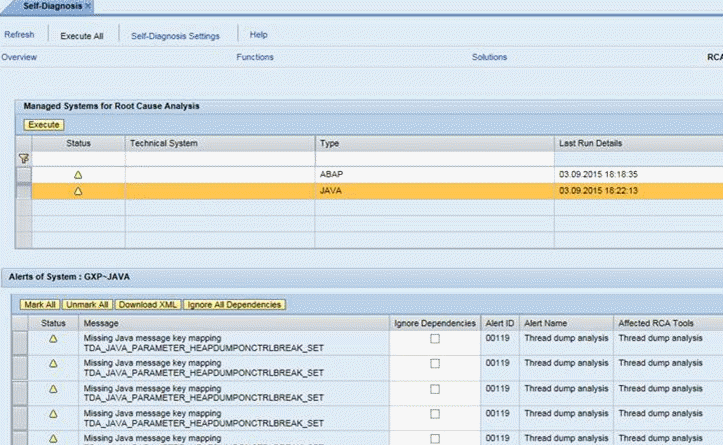Switch to the RCA section
Screen dimensions: 723x445
click(x=715, y=57)
